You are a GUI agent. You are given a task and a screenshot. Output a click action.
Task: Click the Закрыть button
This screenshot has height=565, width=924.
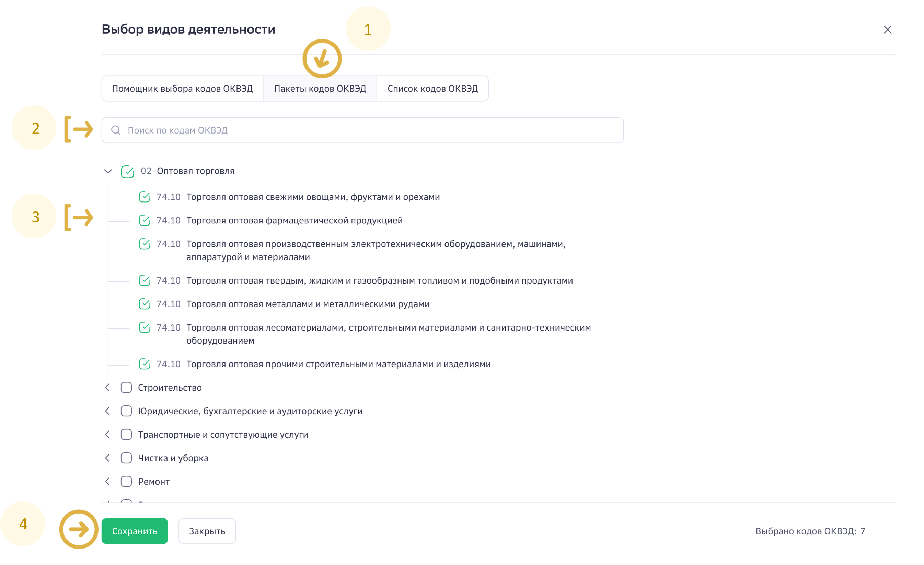(207, 531)
